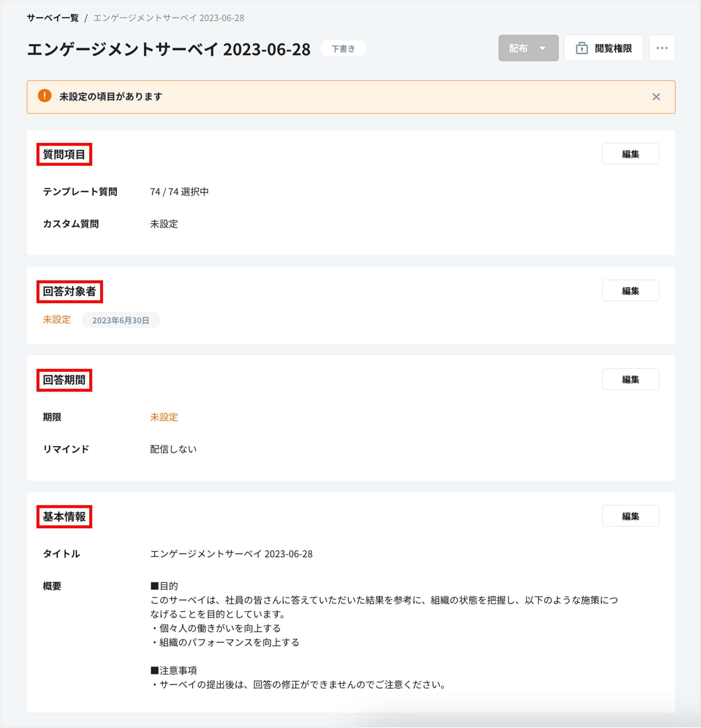Edit the 回答対象者 section

pyautogui.click(x=630, y=291)
